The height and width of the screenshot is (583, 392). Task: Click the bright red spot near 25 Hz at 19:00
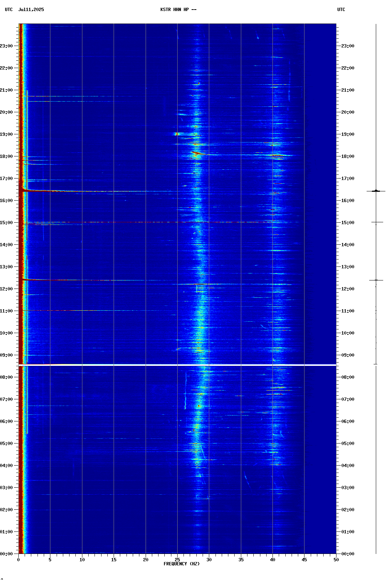177,134
